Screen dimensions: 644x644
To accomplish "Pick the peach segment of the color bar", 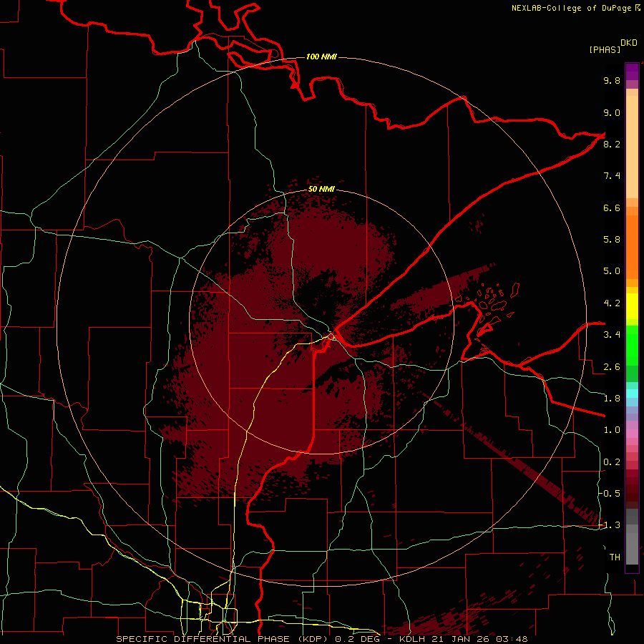I will click(632, 147).
